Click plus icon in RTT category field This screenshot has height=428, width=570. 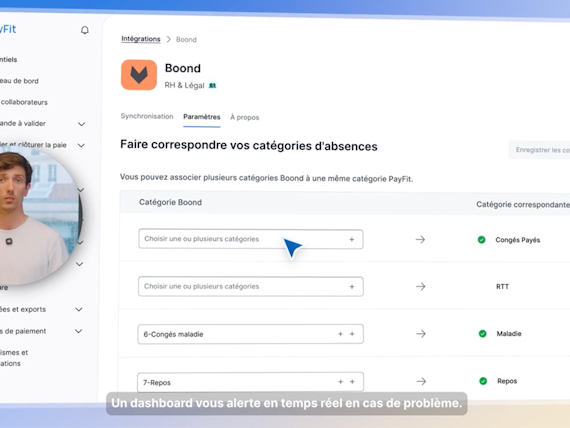coord(352,287)
